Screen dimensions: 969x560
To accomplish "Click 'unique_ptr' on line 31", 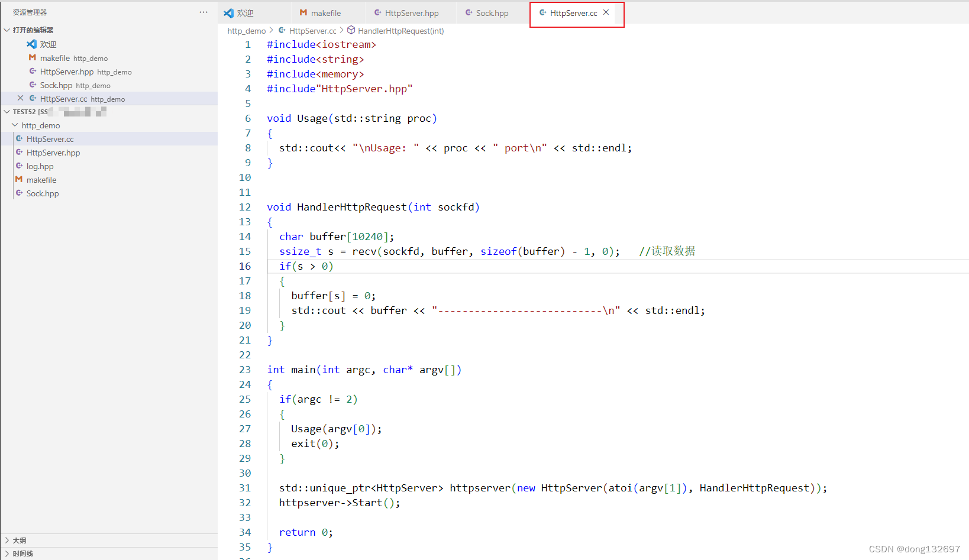I will [340, 488].
